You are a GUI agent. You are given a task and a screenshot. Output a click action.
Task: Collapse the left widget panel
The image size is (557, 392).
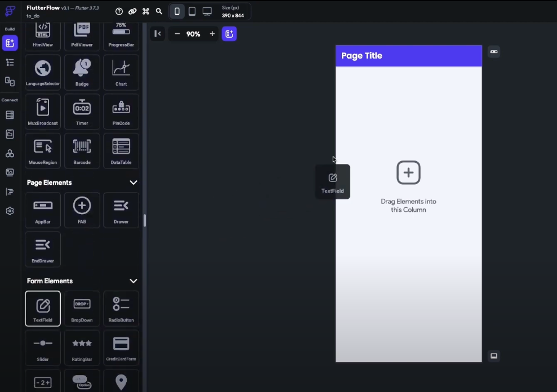pos(158,34)
